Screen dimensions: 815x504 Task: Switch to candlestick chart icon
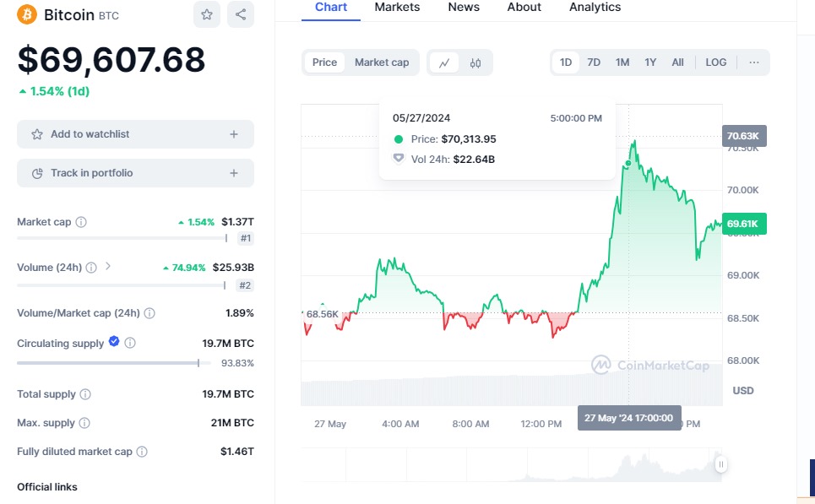pyautogui.click(x=475, y=62)
